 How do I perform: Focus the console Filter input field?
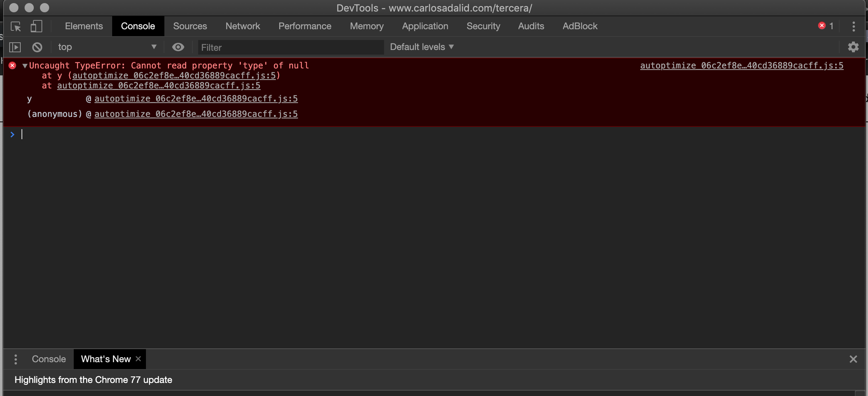(291, 48)
